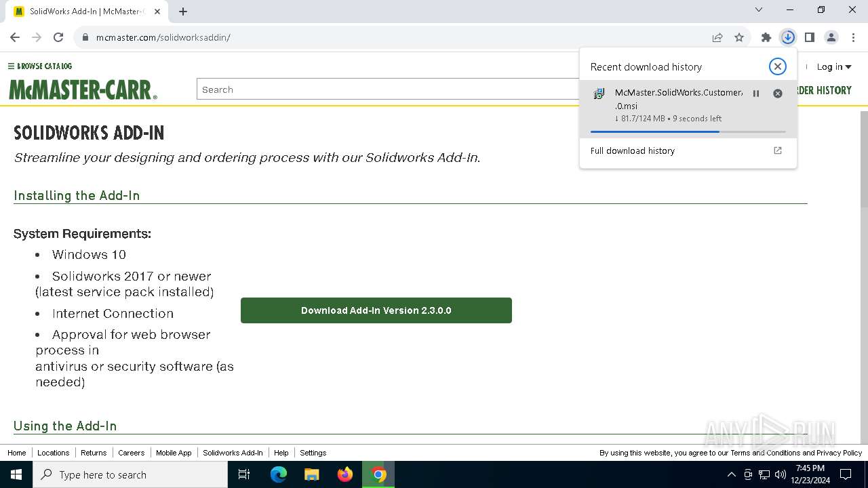Show hidden system tray icons

point(731,474)
